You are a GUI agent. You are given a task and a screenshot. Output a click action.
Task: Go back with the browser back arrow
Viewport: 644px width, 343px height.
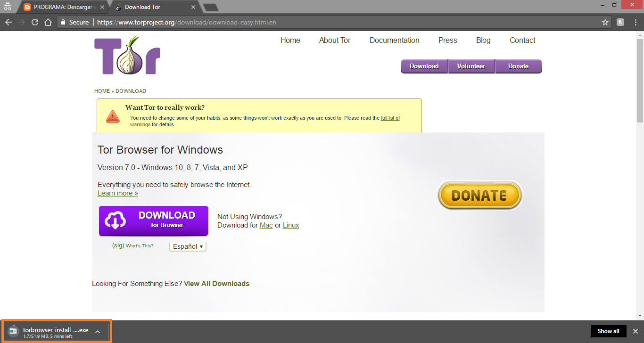pyautogui.click(x=8, y=22)
